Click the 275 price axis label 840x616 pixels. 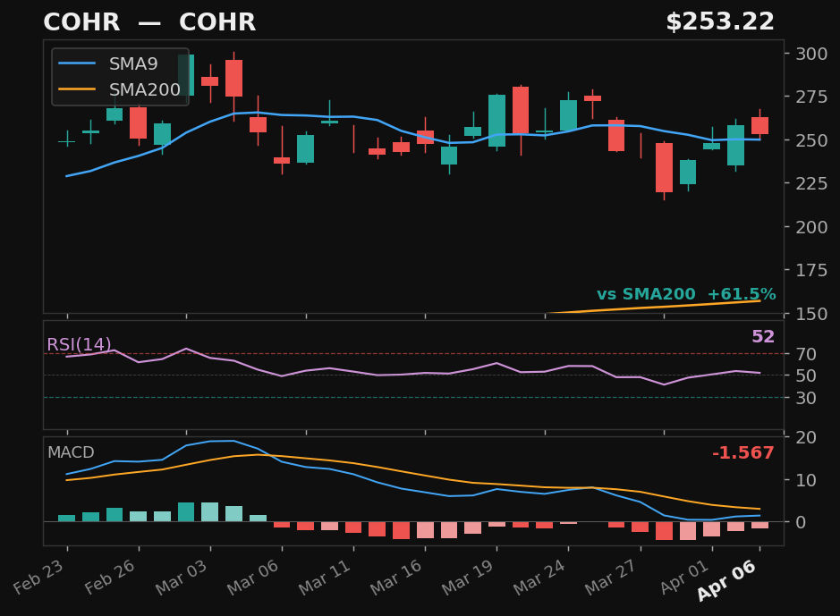811,97
